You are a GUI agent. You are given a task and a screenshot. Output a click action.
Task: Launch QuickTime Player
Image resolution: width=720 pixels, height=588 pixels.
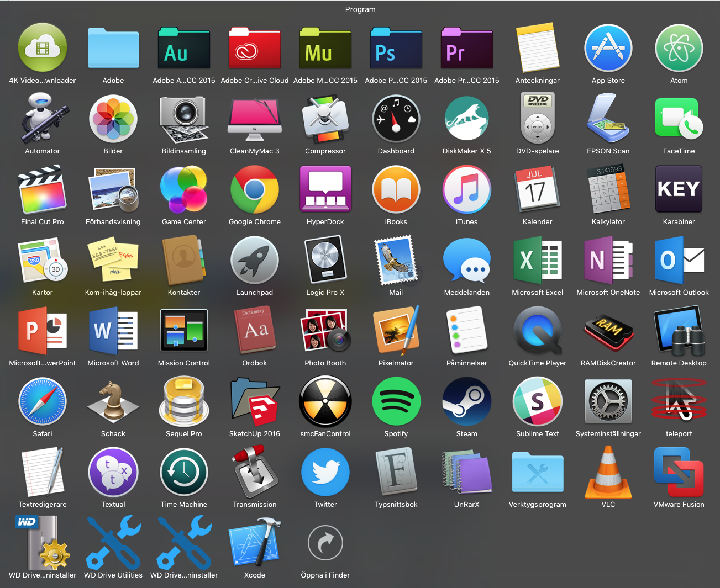pyautogui.click(x=538, y=330)
